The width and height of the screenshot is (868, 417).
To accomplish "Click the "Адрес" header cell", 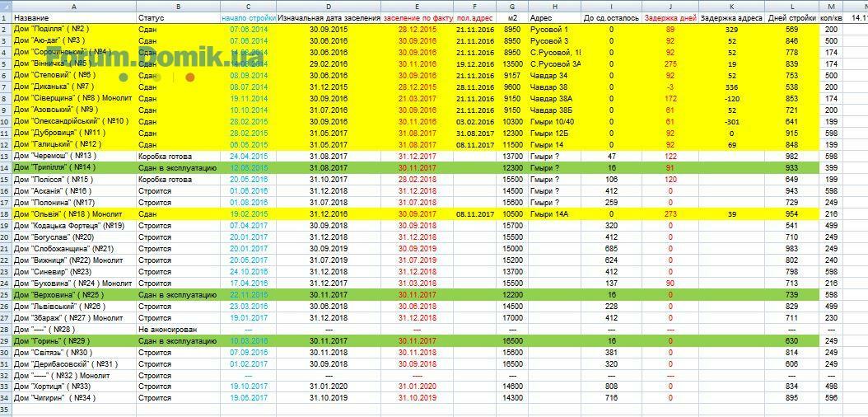I will [555, 18].
